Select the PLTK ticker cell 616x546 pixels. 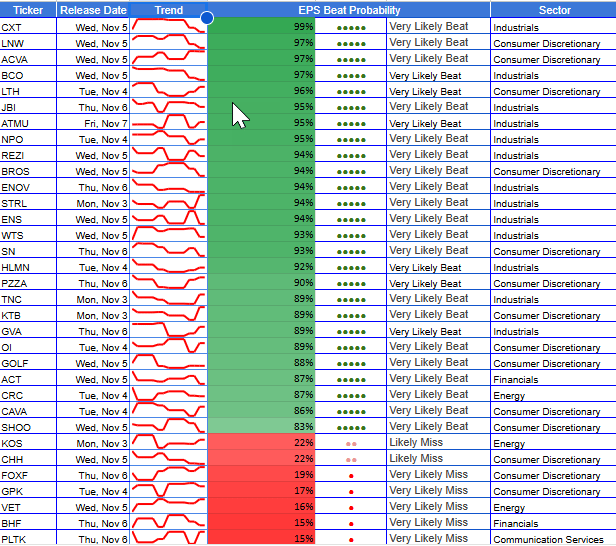pos(28,538)
